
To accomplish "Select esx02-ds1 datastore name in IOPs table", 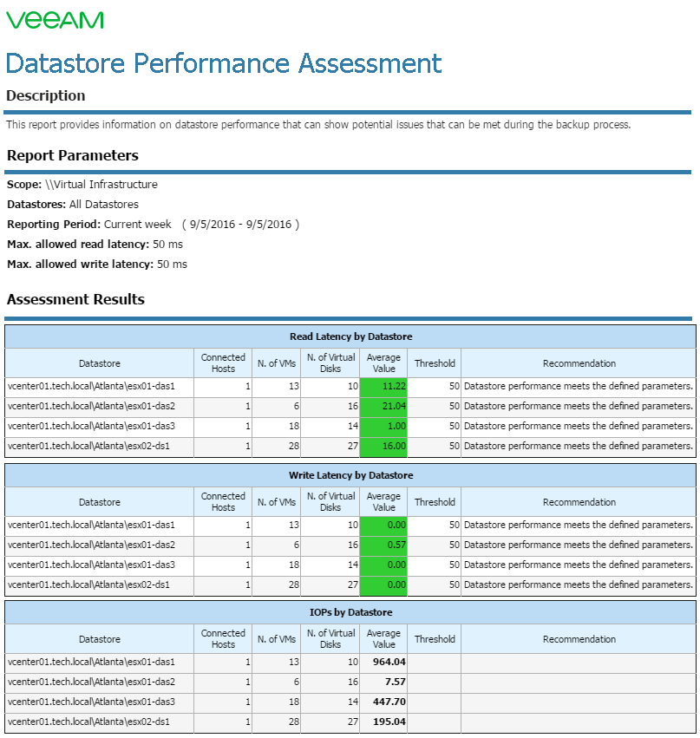I will click(x=88, y=722).
